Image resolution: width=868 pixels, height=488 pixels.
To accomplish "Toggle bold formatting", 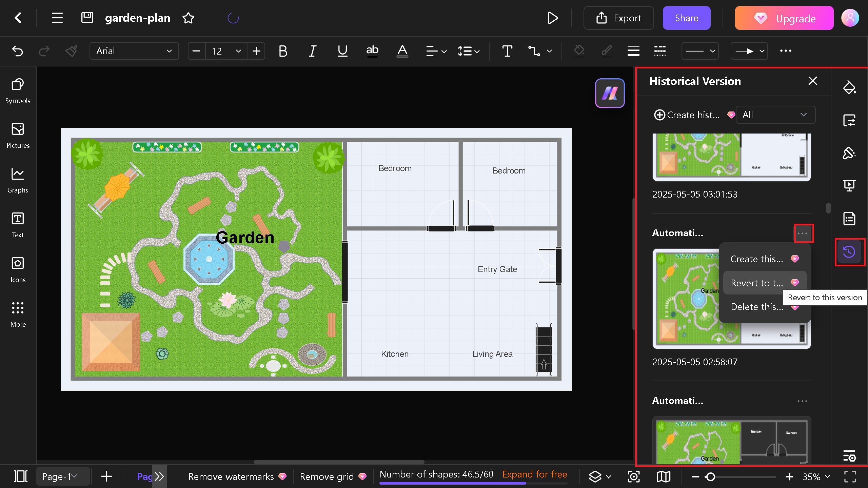I will coord(283,51).
